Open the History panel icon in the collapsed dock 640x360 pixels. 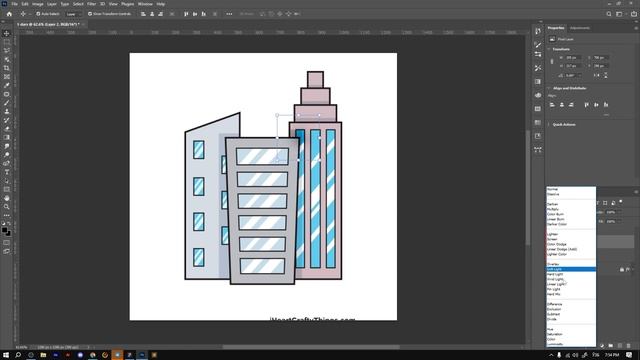pos(538,31)
